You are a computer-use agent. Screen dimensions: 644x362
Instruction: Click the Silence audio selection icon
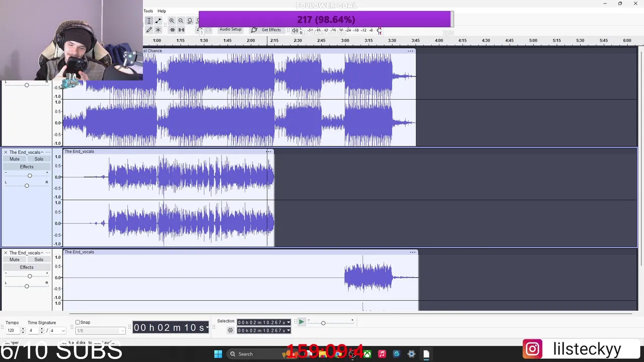pyautogui.click(x=181, y=30)
